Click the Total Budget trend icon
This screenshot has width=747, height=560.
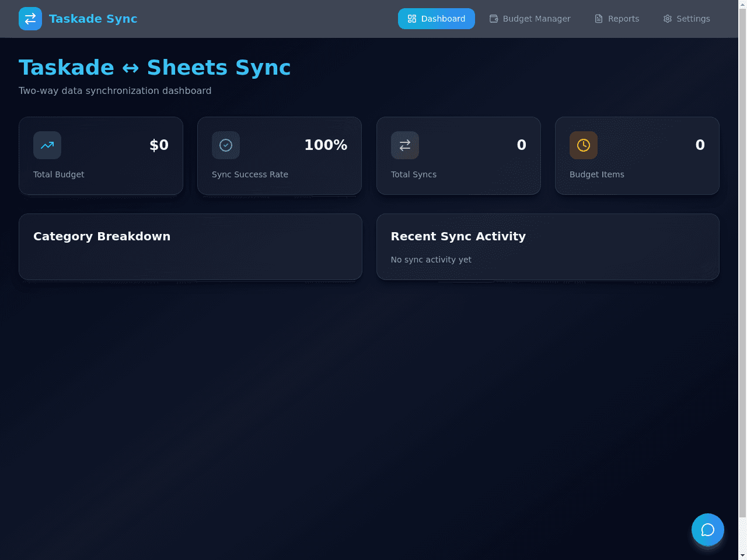pos(47,145)
